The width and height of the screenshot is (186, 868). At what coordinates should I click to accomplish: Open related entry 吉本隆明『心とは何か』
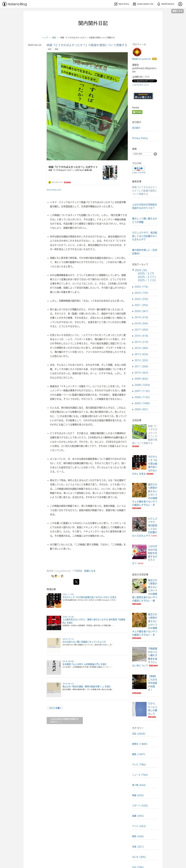click(x=84, y=664)
